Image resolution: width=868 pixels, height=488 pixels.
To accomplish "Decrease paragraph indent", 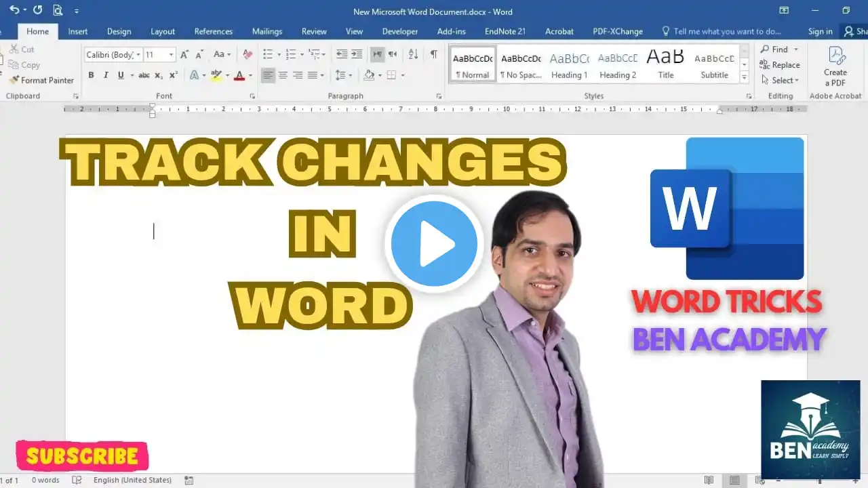I will pyautogui.click(x=342, y=55).
